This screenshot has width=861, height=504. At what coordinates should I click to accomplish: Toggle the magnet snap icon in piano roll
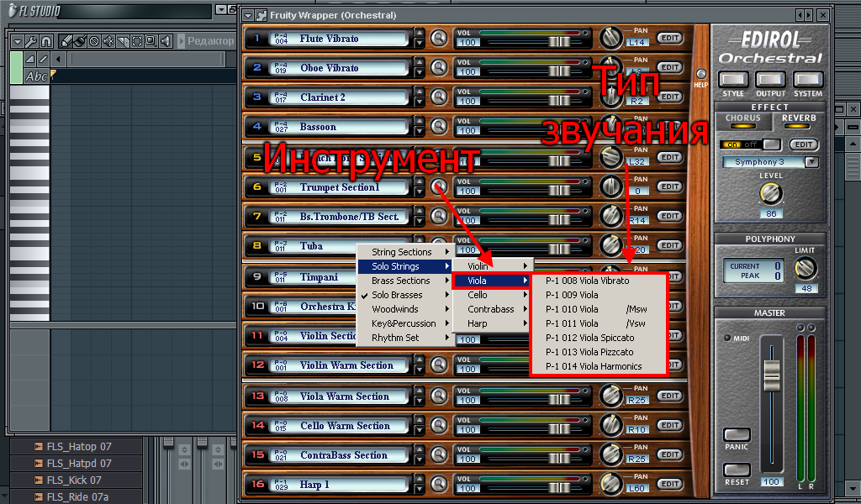pyautogui.click(x=46, y=41)
